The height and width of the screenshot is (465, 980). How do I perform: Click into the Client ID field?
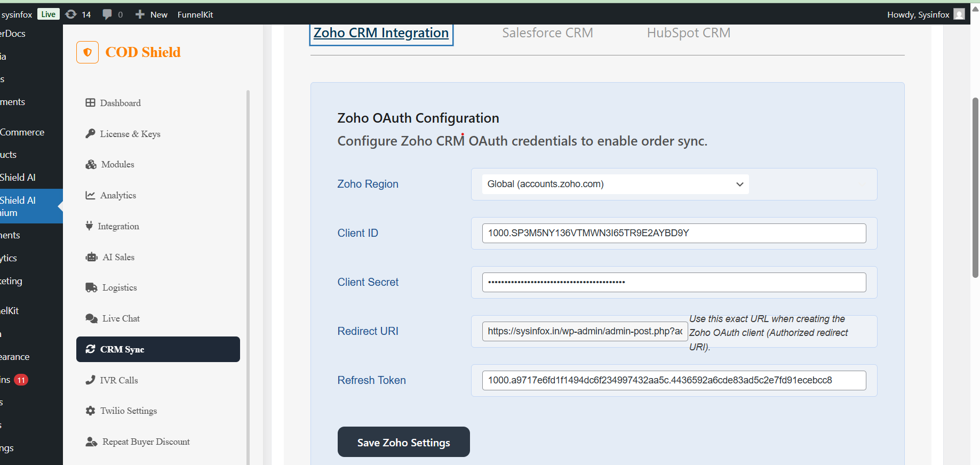click(673, 233)
